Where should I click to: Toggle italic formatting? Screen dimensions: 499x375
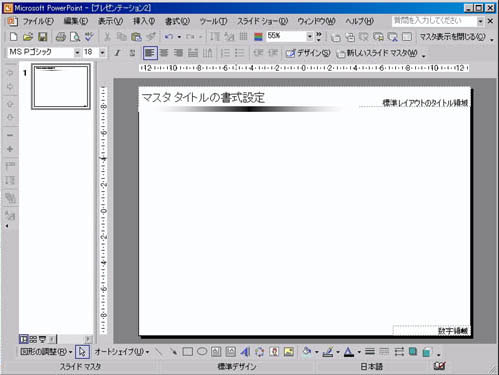[x=117, y=53]
